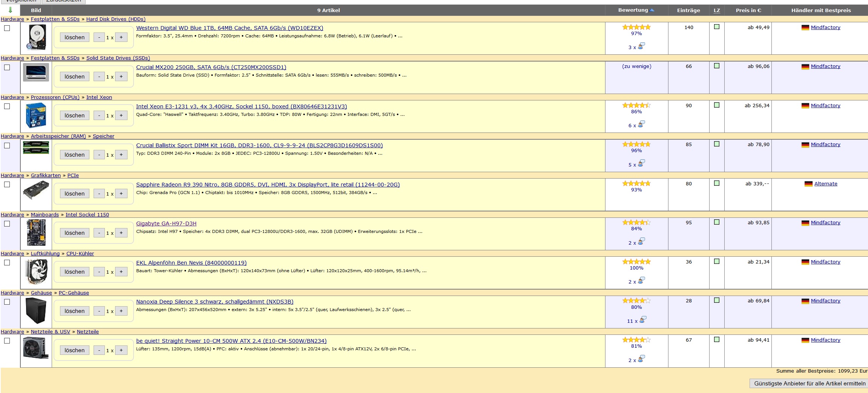Open be quiet! power supply thumbnail
Image resolution: width=868 pixels, height=393 pixels.
(x=36, y=348)
